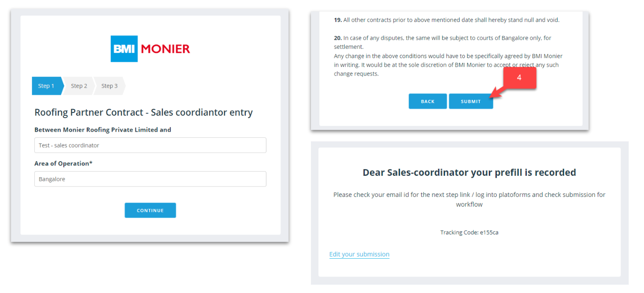The image size is (644, 293).
Task: Click the CONTINUE button
Action: [x=150, y=210]
